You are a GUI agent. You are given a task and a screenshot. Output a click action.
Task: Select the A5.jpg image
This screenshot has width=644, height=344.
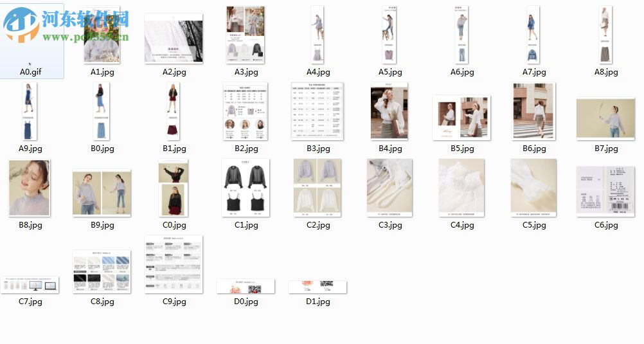[x=389, y=35]
